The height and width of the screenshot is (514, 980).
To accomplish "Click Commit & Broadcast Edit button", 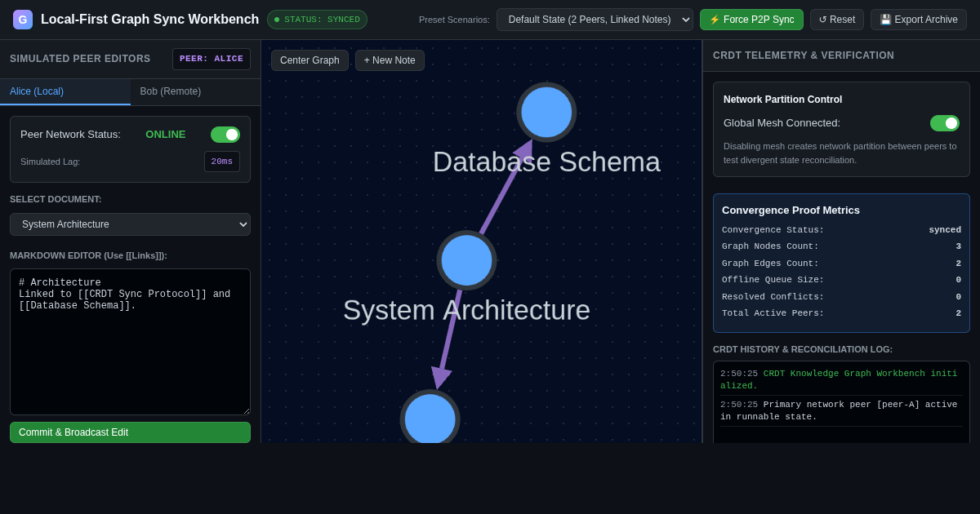I will pyautogui.click(x=130, y=432).
